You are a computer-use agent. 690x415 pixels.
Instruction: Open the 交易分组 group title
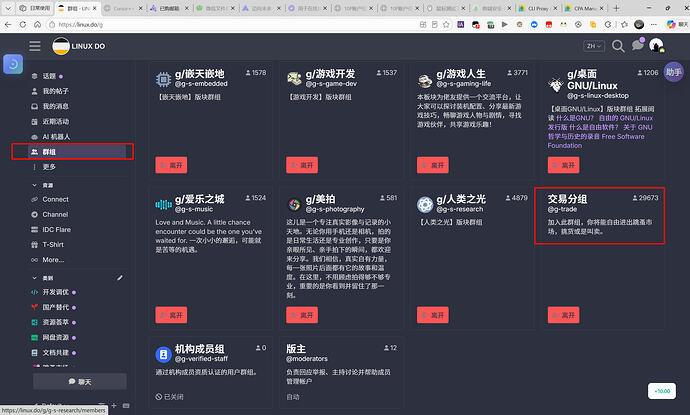(567, 199)
